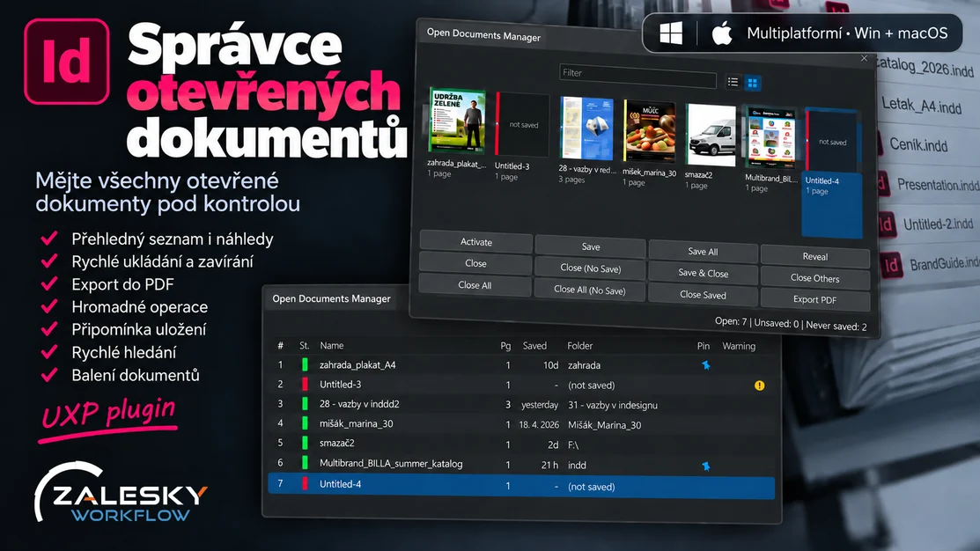This screenshot has height=551, width=980.
Task: Click the Save All button
Action: 703,251
